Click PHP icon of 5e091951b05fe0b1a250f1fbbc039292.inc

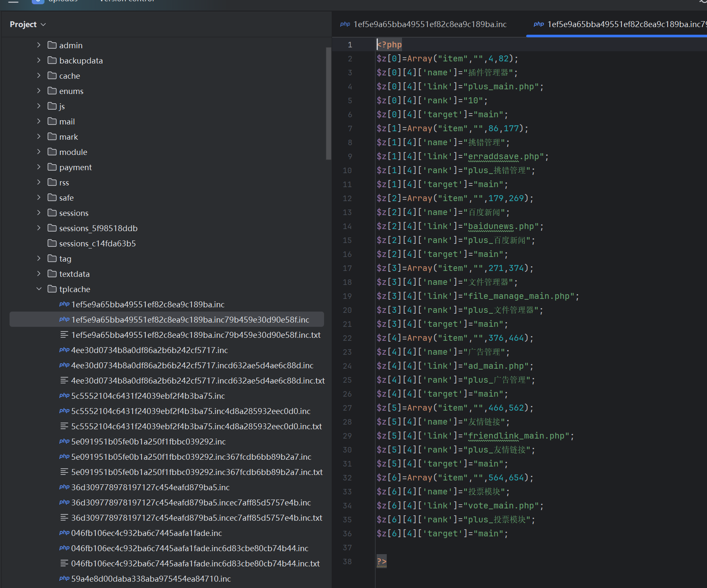(64, 441)
